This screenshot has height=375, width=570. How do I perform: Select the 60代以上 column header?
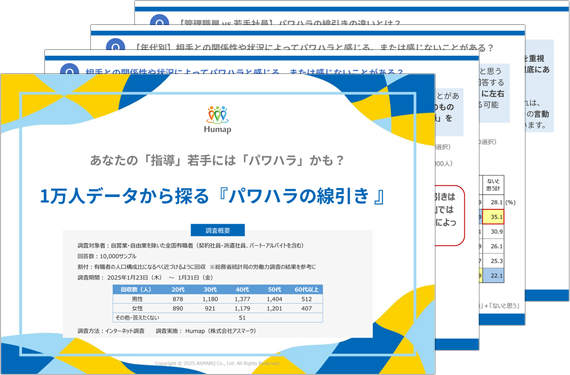tap(306, 290)
